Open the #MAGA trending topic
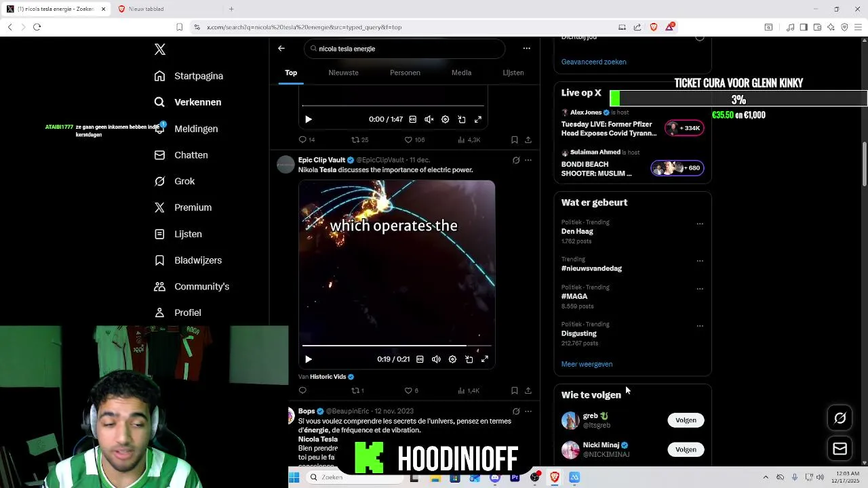The image size is (868, 488). pyautogui.click(x=574, y=296)
